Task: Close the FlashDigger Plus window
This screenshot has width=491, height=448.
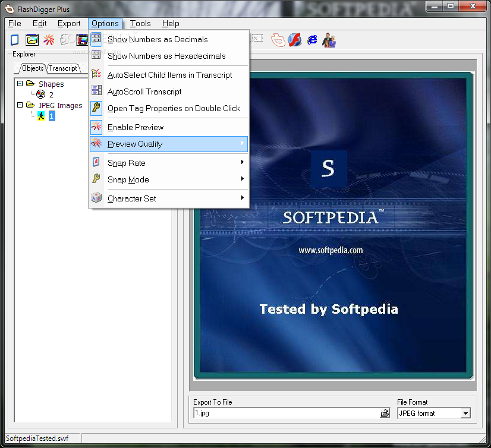Action: coord(473,7)
